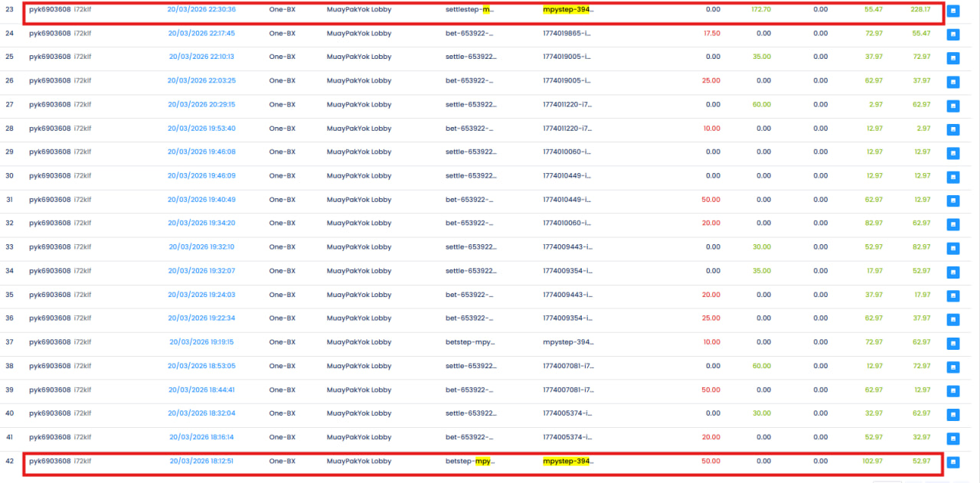Select the bet-653922 transaction cell in row 24
Viewport: 980px width, 483px height.
click(469, 34)
